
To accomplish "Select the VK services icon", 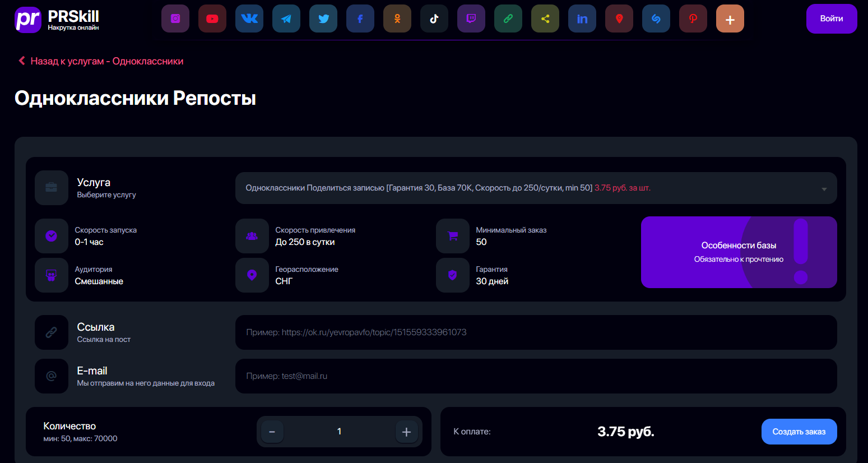I will pos(249,18).
